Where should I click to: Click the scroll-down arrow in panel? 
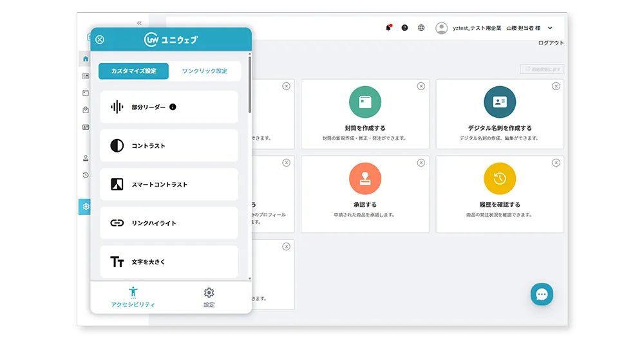tap(249, 279)
